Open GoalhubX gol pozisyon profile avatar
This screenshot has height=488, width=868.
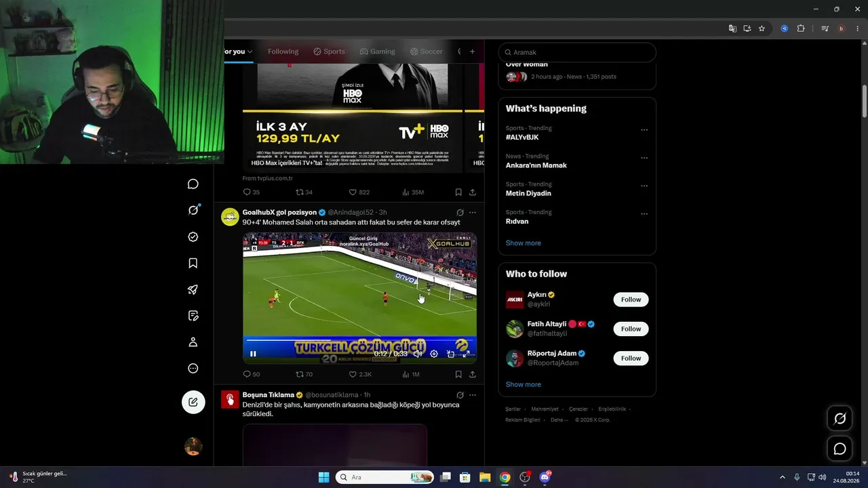(x=230, y=217)
